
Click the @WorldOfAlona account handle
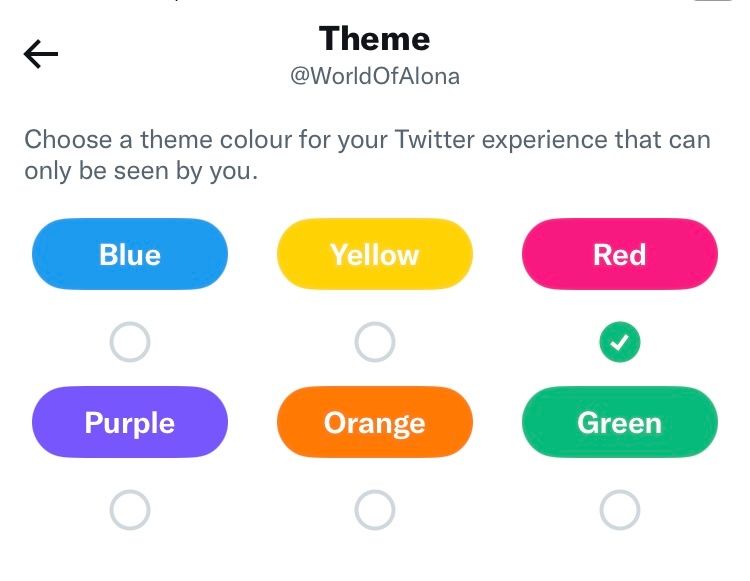(375, 76)
